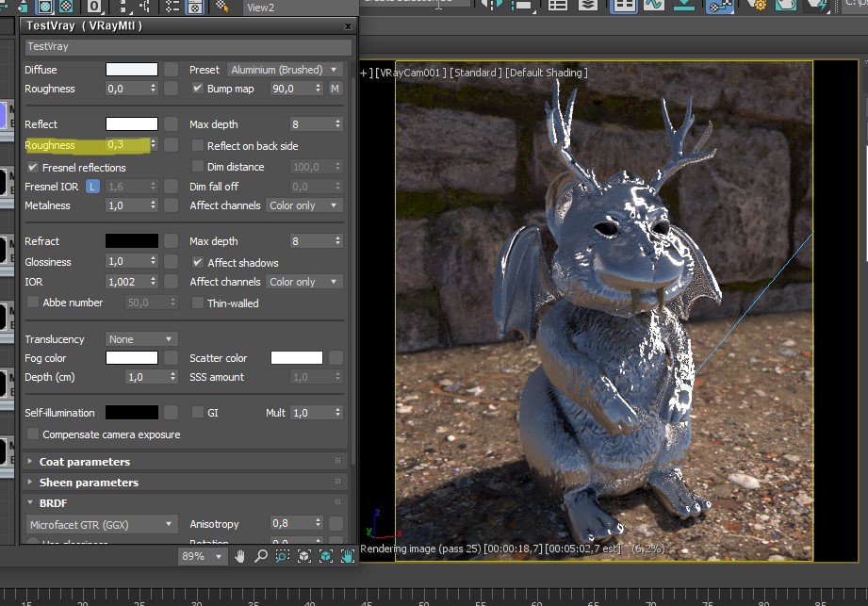Open Refract Affect channels dropdown

pos(303,282)
